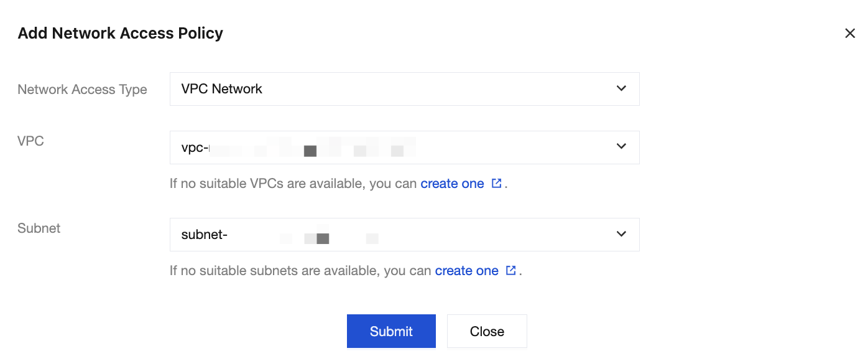Click the dark redaction block in VPC field
This screenshot has height=361, width=868.
coord(310,151)
